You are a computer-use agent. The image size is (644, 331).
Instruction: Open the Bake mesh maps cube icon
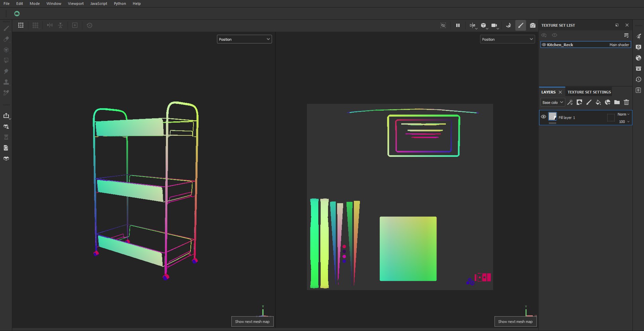(6, 159)
